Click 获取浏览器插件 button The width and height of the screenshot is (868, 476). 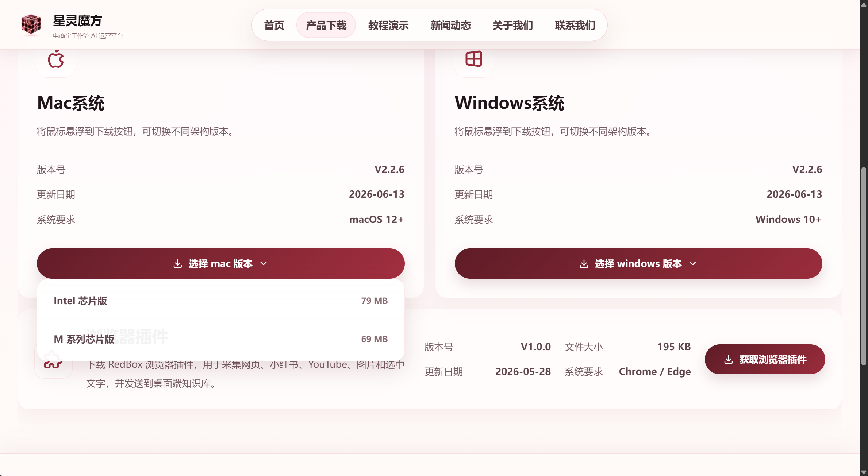click(x=765, y=359)
